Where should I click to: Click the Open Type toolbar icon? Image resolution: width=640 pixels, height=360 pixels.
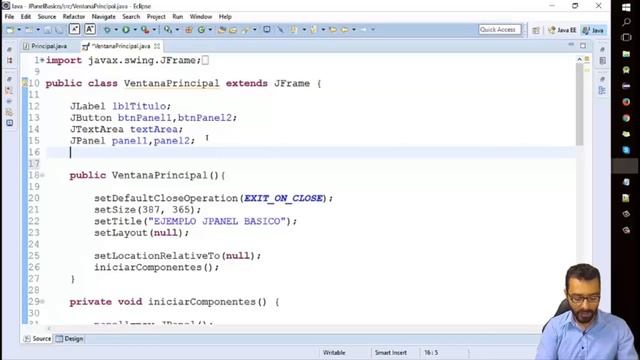222,30
